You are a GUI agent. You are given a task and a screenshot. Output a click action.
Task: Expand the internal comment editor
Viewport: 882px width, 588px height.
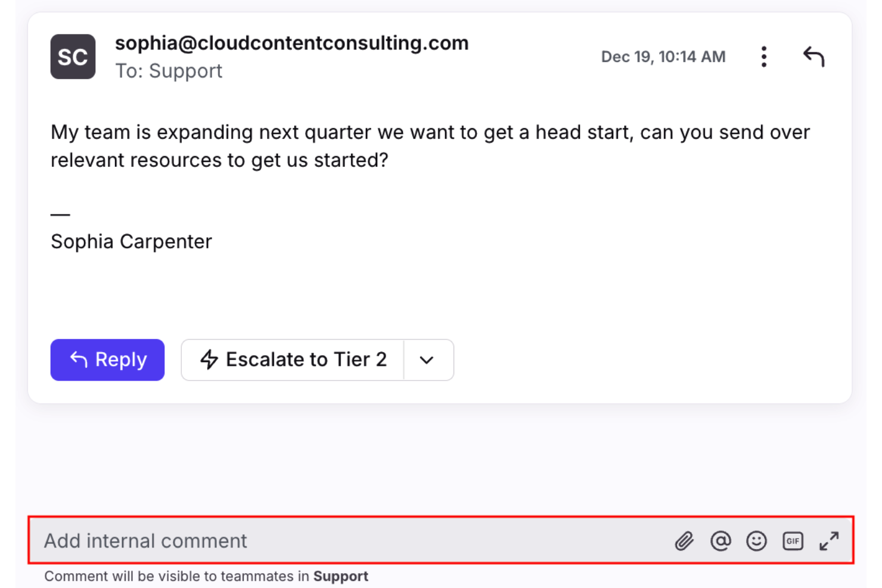[829, 541]
